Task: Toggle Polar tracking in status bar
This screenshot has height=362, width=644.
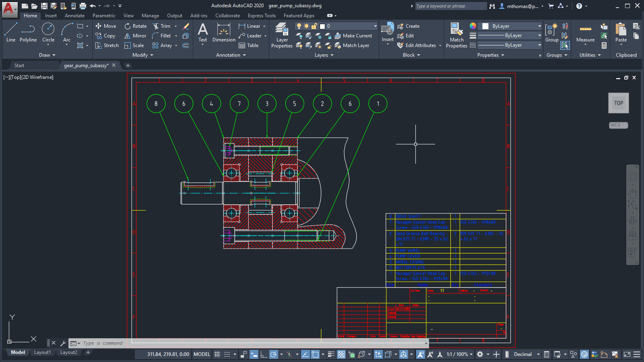Action: [x=274, y=354]
